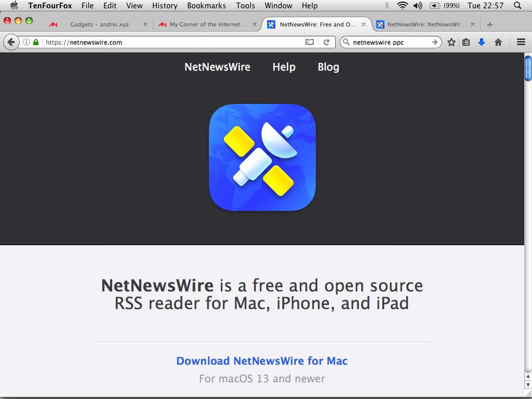Viewport: 532px width, 399px height.
Task: Open the File menu
Action: [87, 5]
